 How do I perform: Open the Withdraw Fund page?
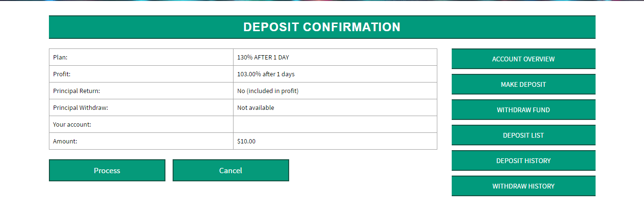[x=523, y=110]
